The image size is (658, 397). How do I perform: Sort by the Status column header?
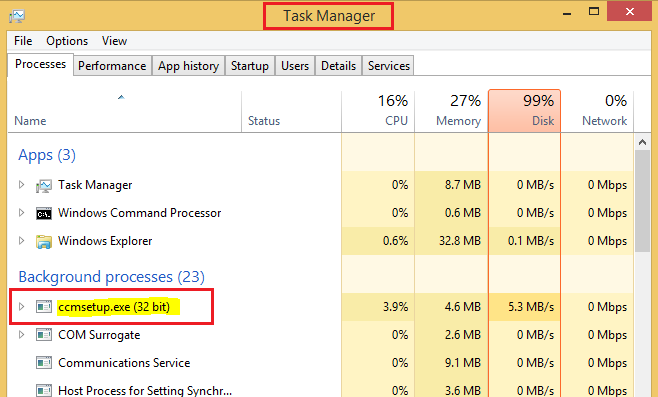click(x=291, y=112)
